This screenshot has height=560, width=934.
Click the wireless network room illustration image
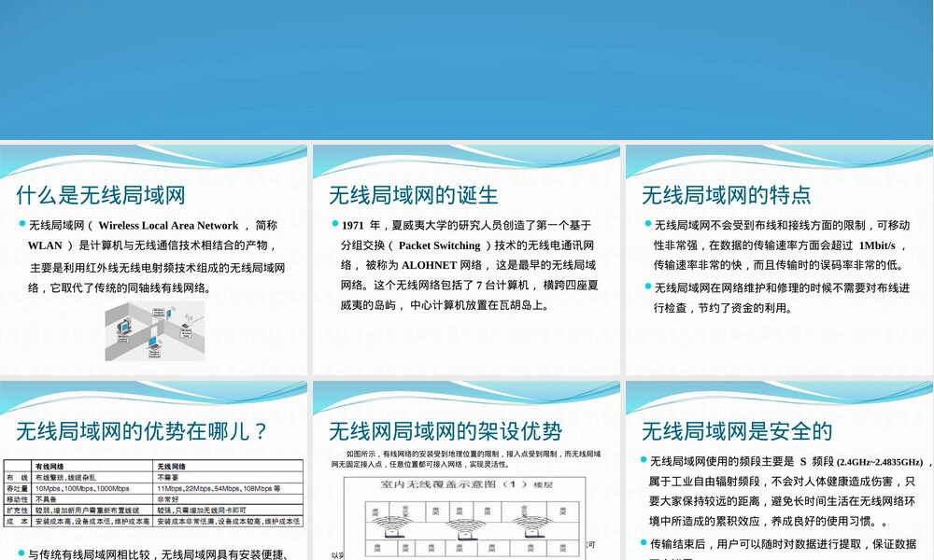pos(155,331)
